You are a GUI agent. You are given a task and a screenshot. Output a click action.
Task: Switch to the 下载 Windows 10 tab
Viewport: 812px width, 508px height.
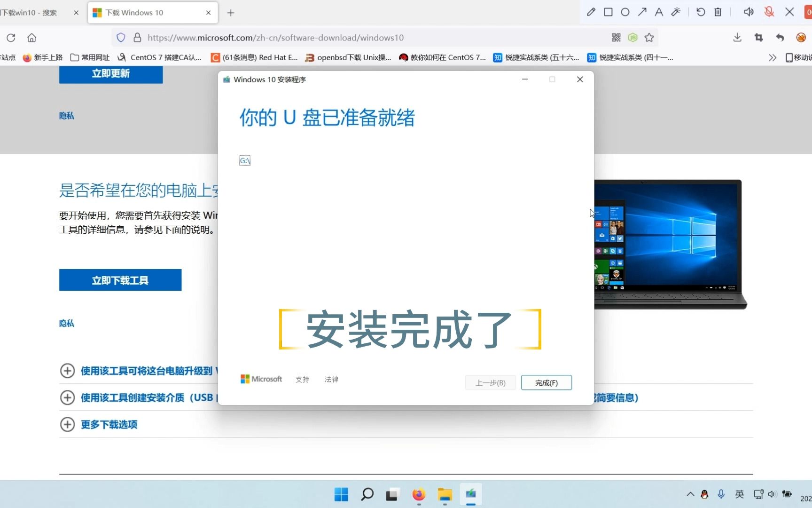pyautogui.click(x=141, y=13)
